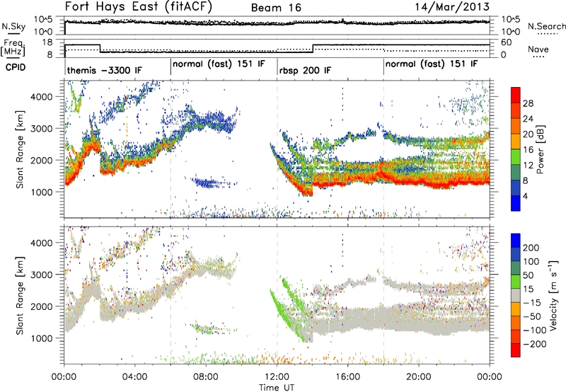This screenshot has width=566, height=392.
Task: Click the 08:00 time axis tick label
Action: click(206, 377)
